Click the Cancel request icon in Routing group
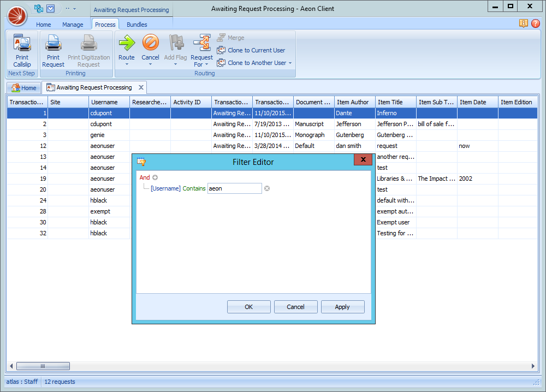This screenshot has height=392, width=546. pos(150,44)
